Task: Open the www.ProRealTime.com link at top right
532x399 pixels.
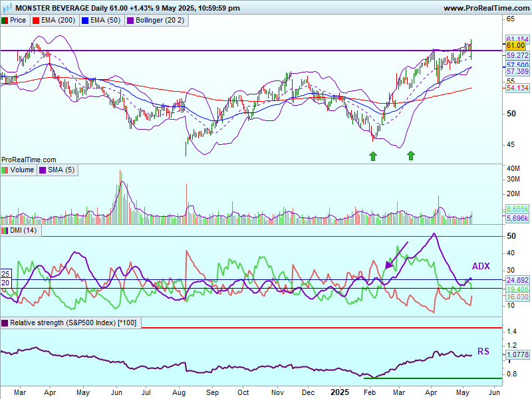Action: coord(485,8)
